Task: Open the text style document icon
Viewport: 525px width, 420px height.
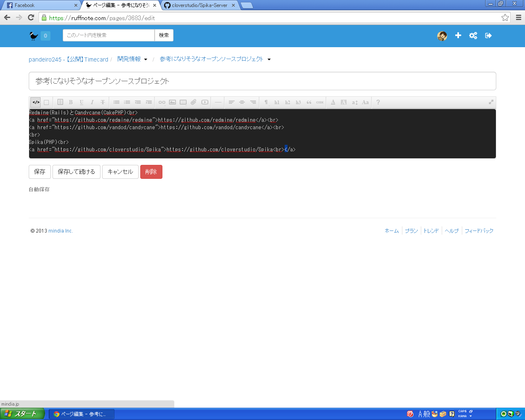Action: [x=60, y=102]
